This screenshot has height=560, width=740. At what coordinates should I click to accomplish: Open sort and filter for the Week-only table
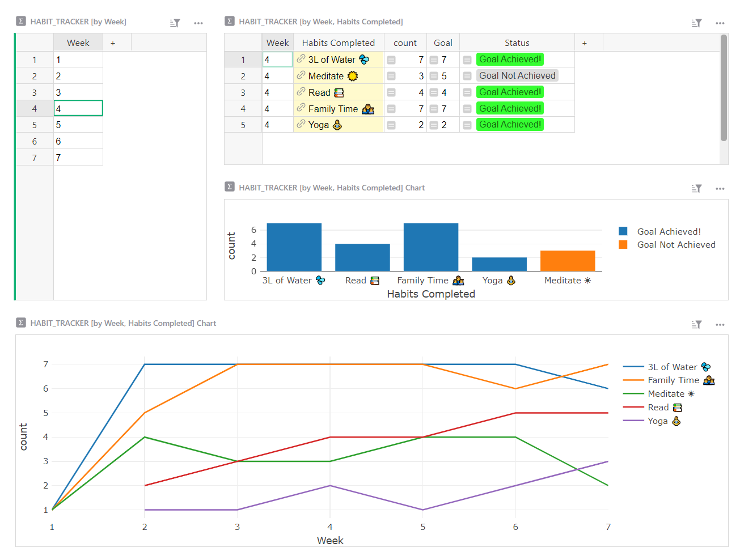point(175,23)
